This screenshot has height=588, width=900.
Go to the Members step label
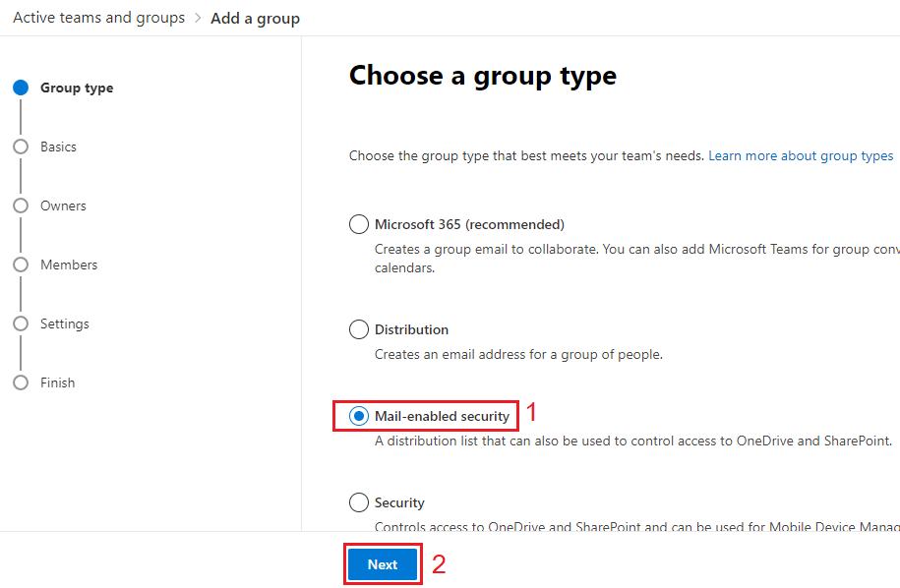(69, 265)
